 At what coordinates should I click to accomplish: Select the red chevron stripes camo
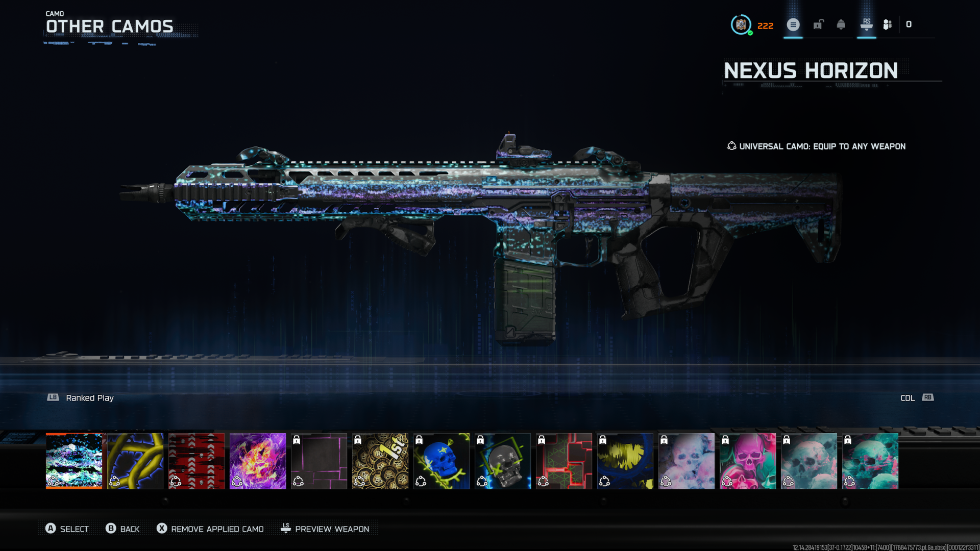[197, 461]
